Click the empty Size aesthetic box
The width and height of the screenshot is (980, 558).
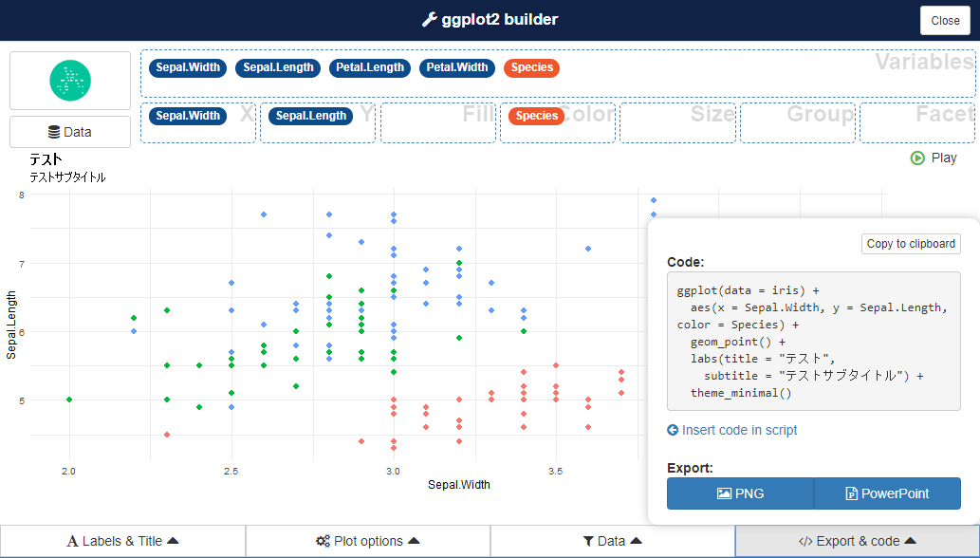pyautogui.click(x=677, y=123)
